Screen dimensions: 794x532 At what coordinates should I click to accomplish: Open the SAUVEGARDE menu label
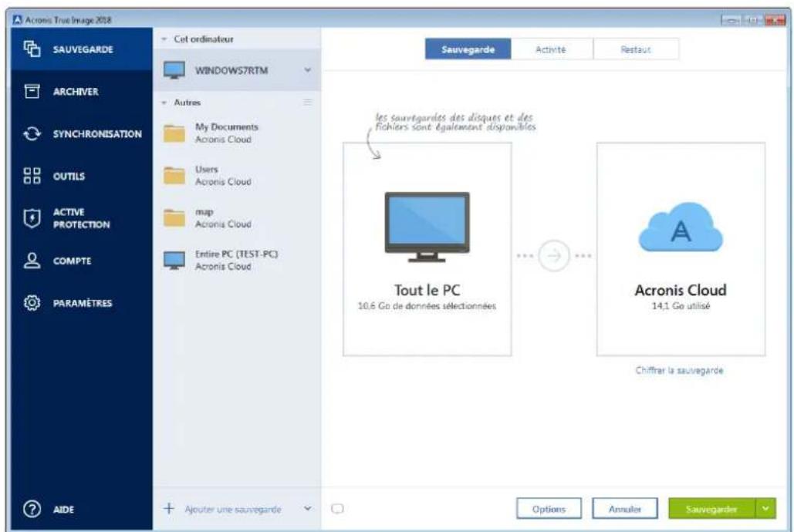(x=83, y=49)
